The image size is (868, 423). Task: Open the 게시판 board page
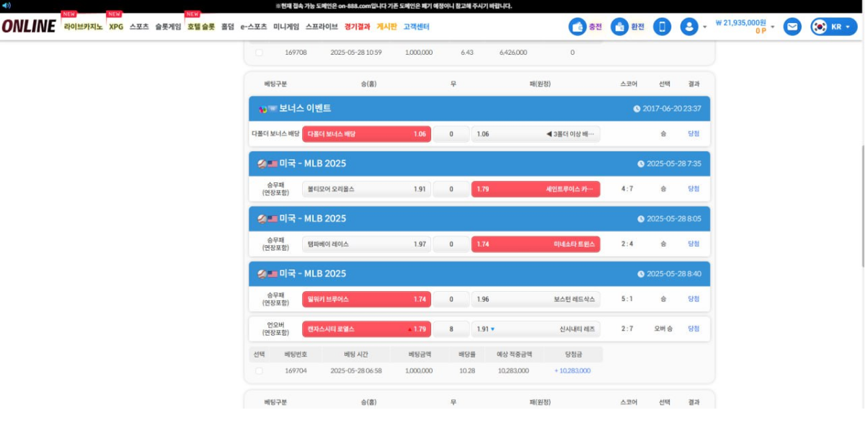(386, 27)
